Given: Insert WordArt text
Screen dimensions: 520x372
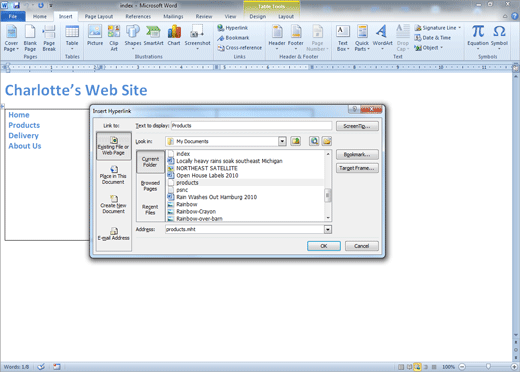Looking at the screenshot, I should [382, 37].
